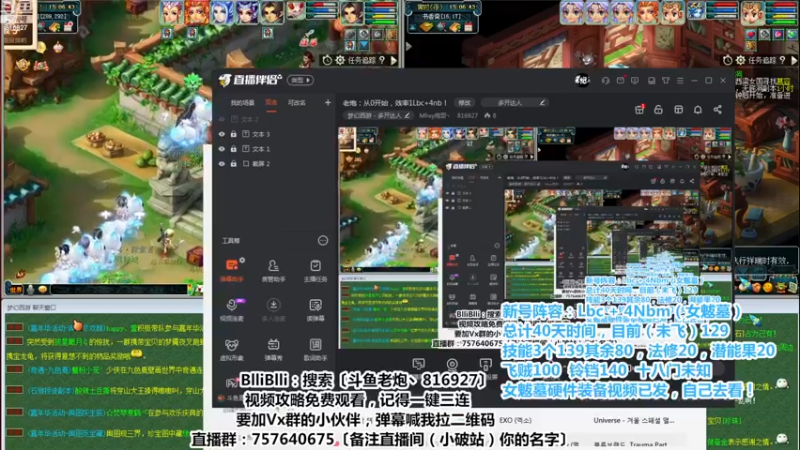Open 房管助手 tool

(x=273, y=269)
